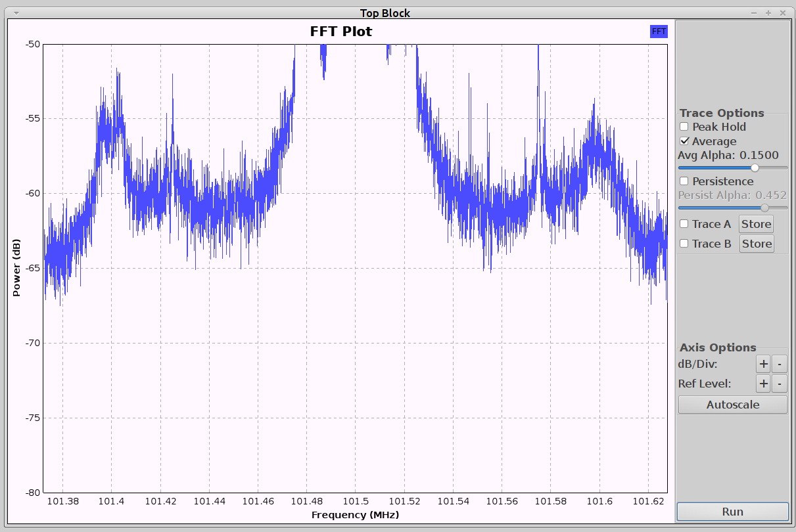Click Store button for Trace A

[756, 224]
